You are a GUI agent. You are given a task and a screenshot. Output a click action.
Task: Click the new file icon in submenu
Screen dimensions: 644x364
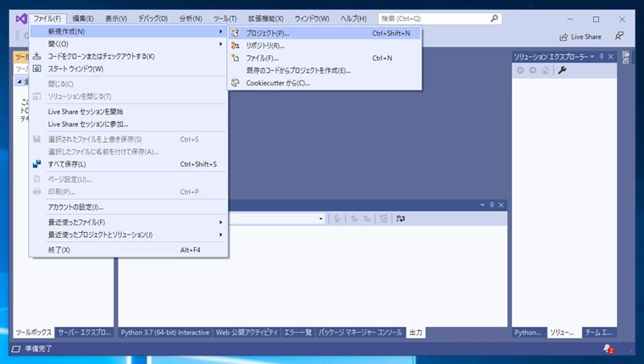tap(235, 58)
